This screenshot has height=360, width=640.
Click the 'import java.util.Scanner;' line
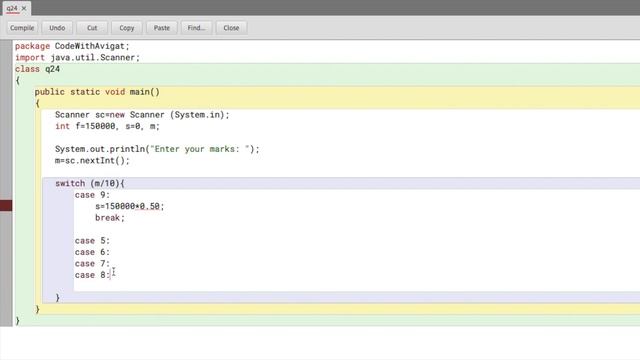pyautogui.click(x=78, y=58)
